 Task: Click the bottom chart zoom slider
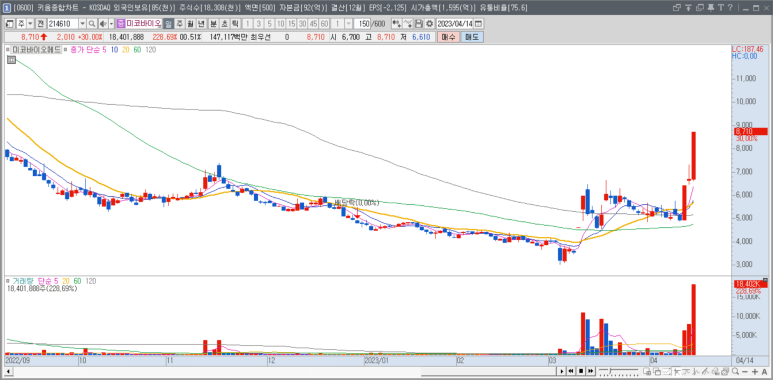618,371
